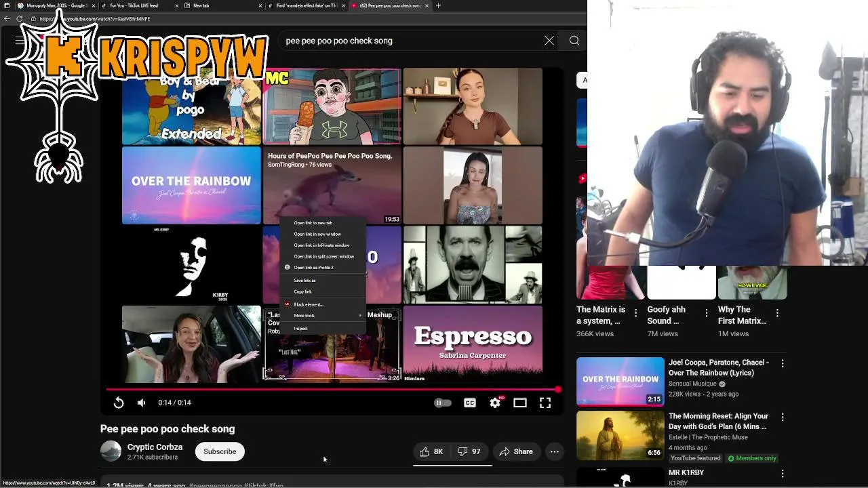Screen dimensions: 868x488
Task: Mute the video with the speaker icon
Action: [141, 403]
